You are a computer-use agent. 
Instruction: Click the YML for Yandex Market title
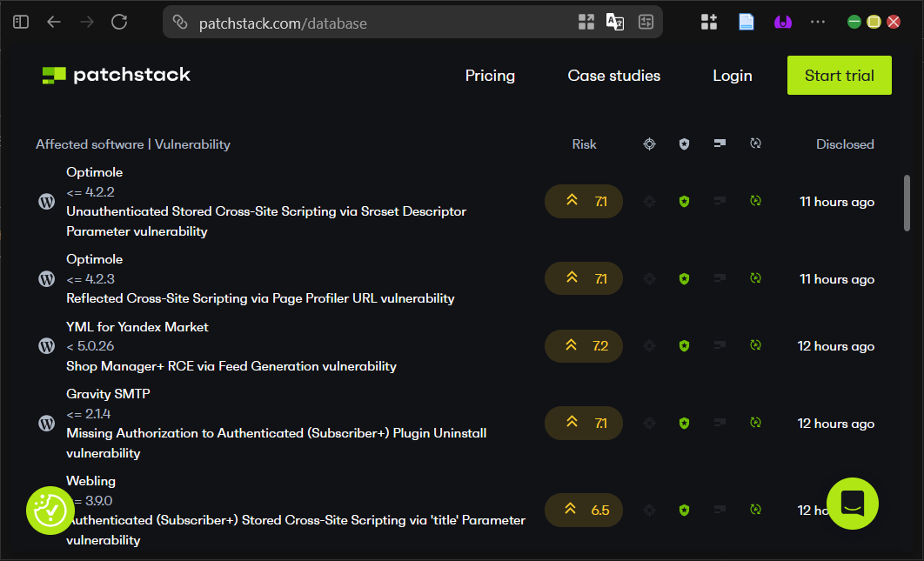[137, 326]
